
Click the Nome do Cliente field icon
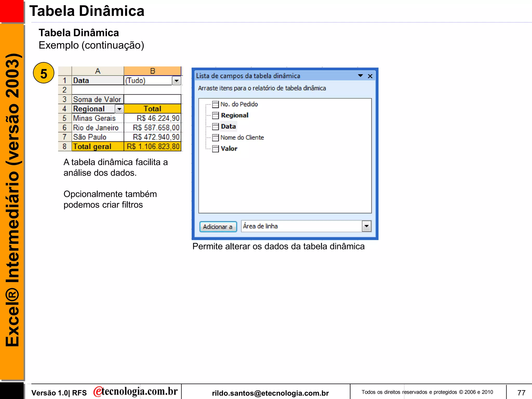pyautogui.click(x=215, y=137)
